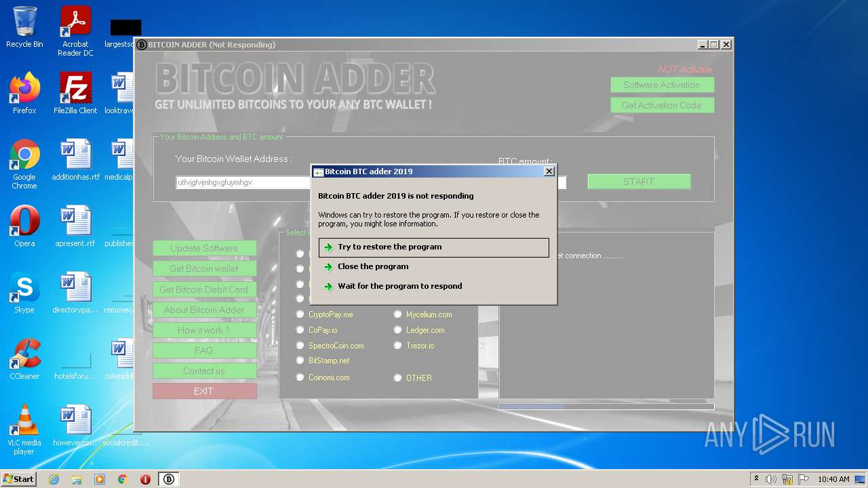Select the howeverco... document icon
Screen dimensions: 868x488
coord(75,426)
